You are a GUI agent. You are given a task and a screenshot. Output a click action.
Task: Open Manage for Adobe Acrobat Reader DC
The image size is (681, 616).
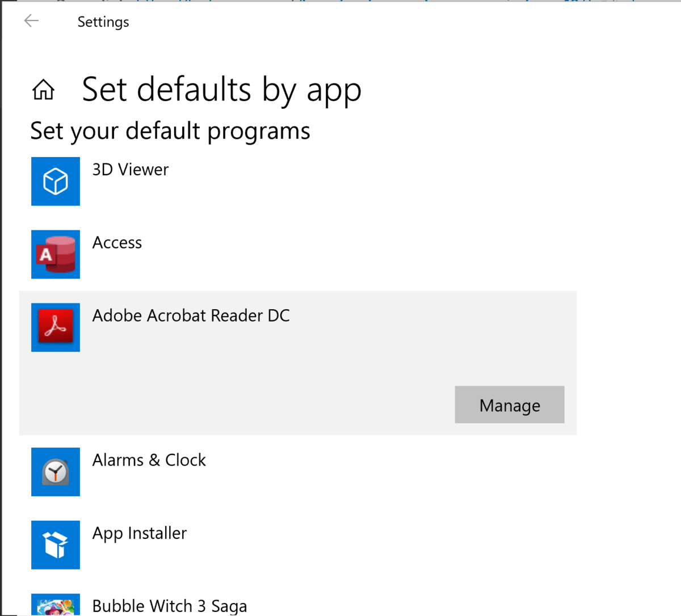click(x=510, y=405)
